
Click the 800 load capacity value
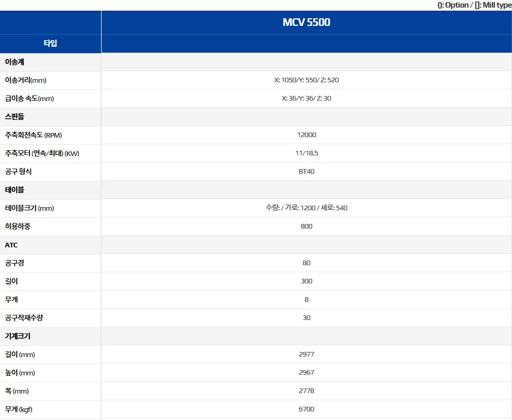[x=306, y=226]
